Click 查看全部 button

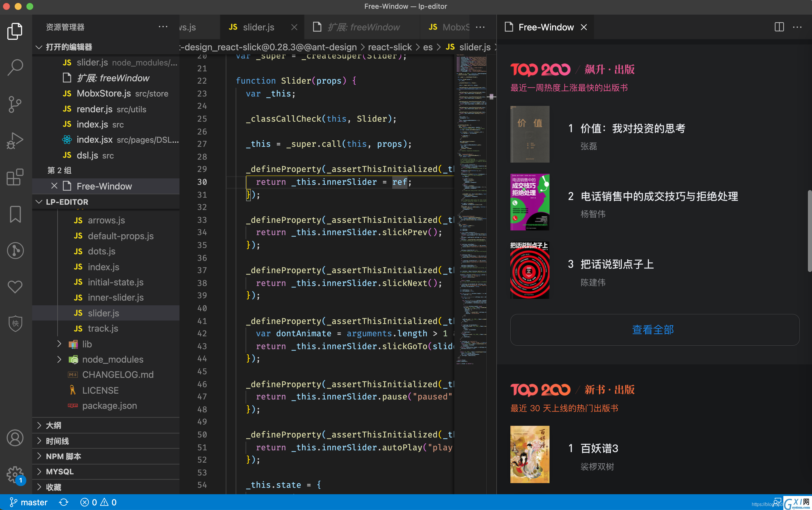click(654, 330)
